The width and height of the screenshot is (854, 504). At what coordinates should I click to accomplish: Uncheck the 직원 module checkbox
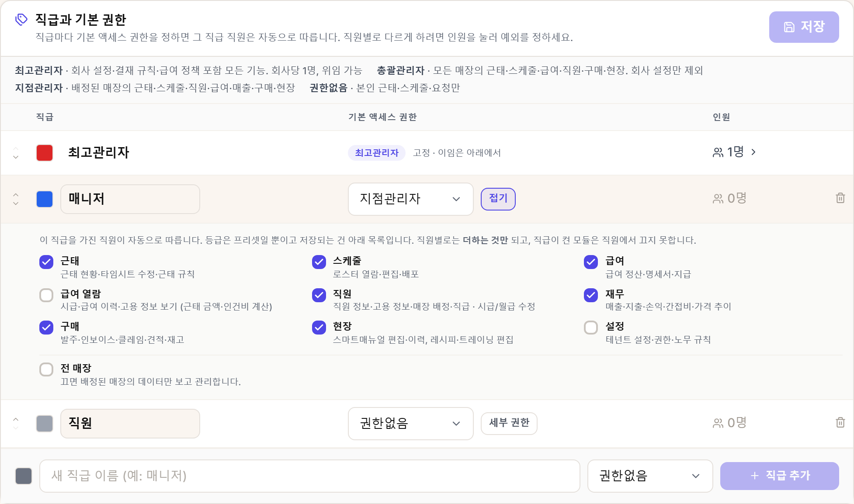click(x=319, y=295)
